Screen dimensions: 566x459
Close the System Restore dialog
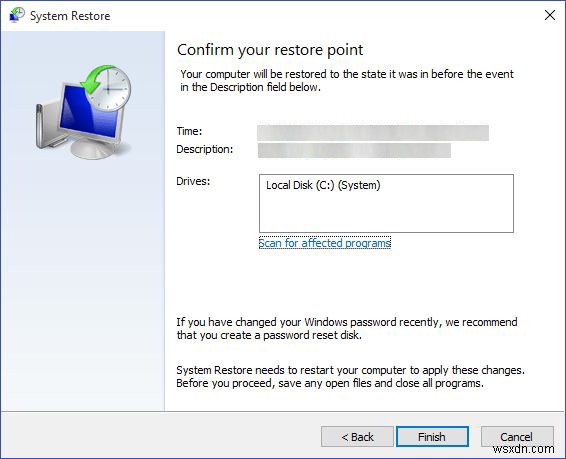549,15
